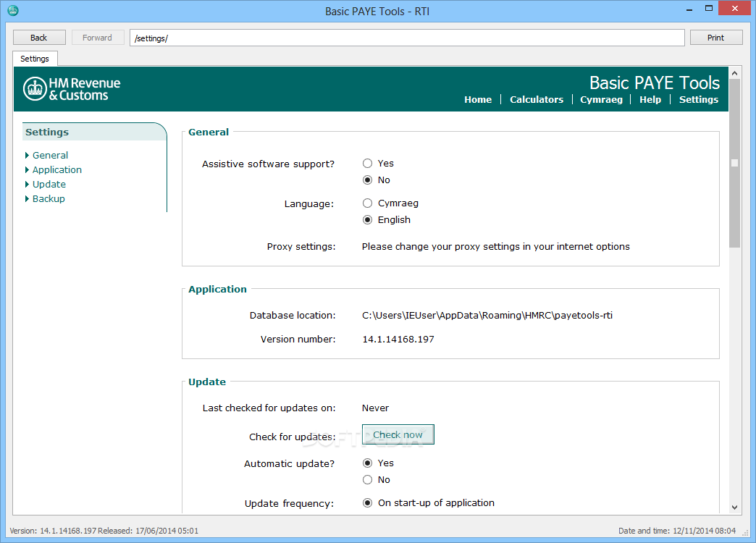Open the Home navigation link
Screen dimensions: 756x543
tap(478, 99)
